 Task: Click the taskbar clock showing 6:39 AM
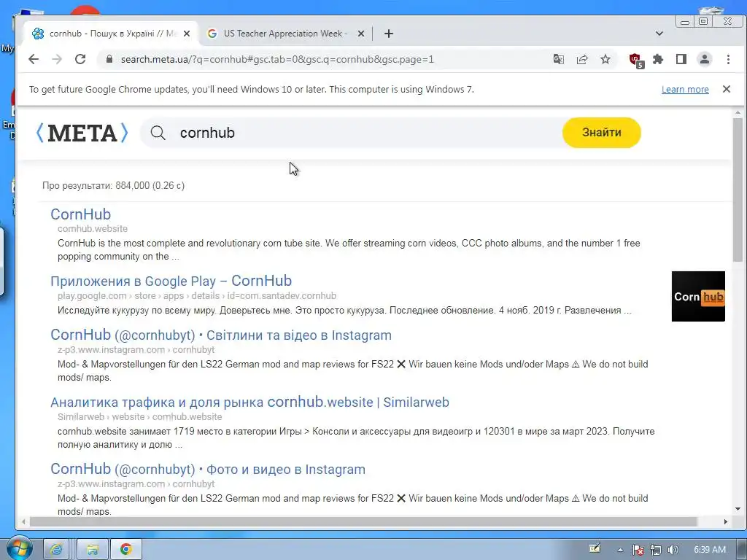709,550
